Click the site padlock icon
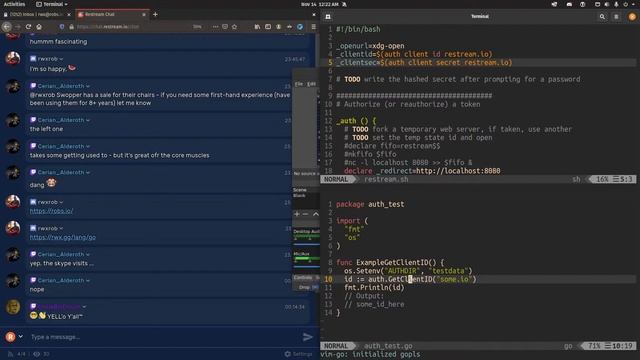Screen dimensions: 640x360 71,27
